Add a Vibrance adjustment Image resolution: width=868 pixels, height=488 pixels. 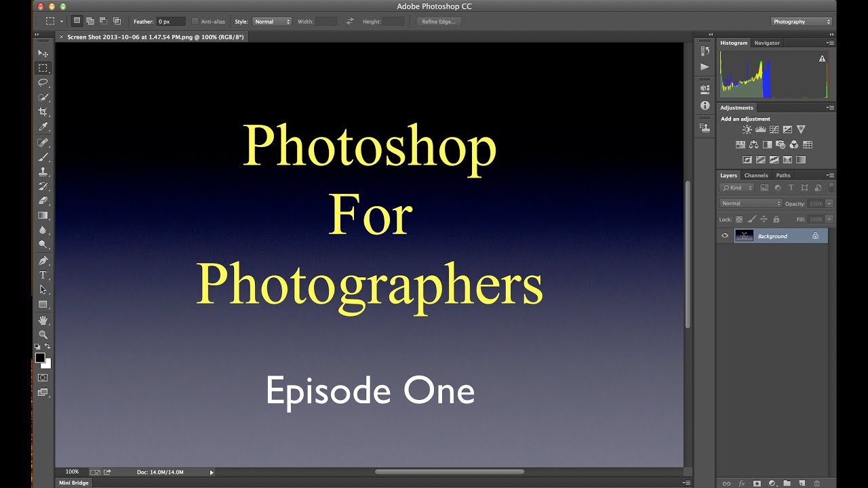point(801,129)
